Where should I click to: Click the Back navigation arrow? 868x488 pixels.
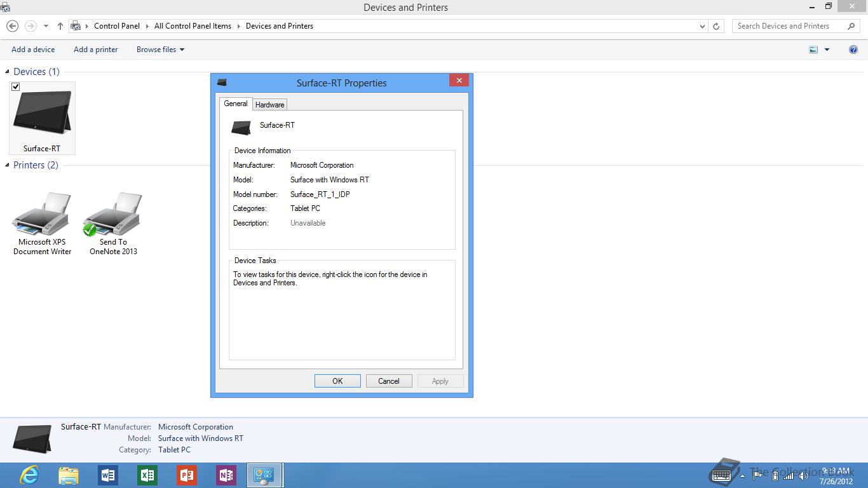[12, 26]
